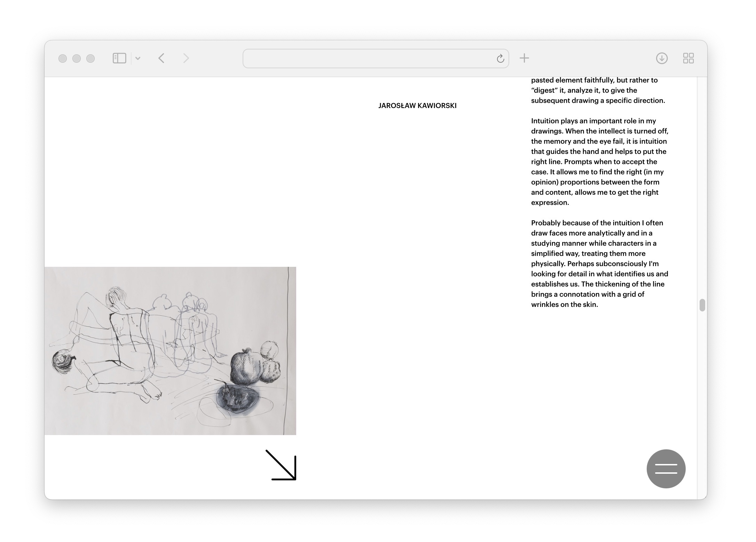Screen dimensions: 756x542
Task: Maximize the browser window
Action: (x=90, y=59)
